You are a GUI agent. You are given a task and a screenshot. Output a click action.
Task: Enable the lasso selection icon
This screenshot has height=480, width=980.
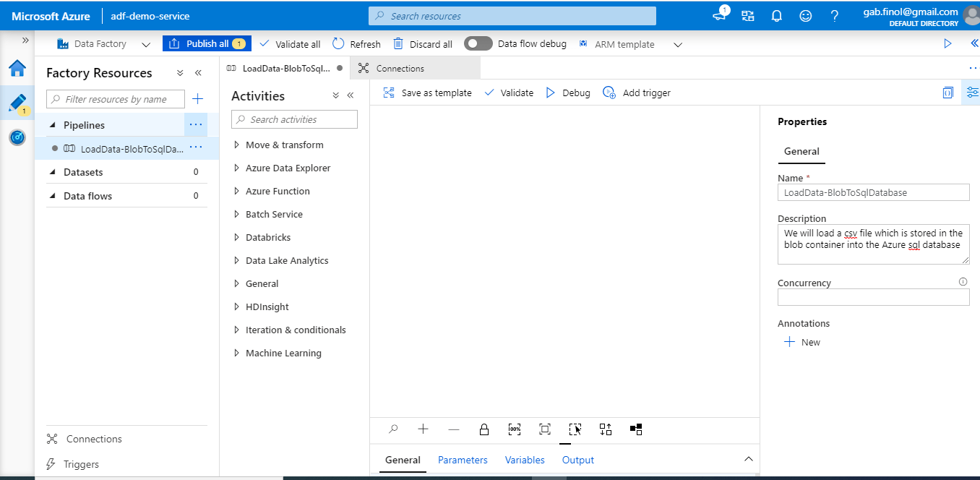pyautogui.click(x=575, y=429)
